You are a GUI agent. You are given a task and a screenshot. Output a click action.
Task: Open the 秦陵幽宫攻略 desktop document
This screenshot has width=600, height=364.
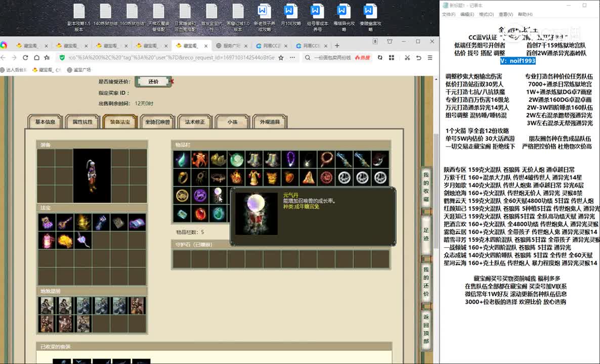[370, 18]
